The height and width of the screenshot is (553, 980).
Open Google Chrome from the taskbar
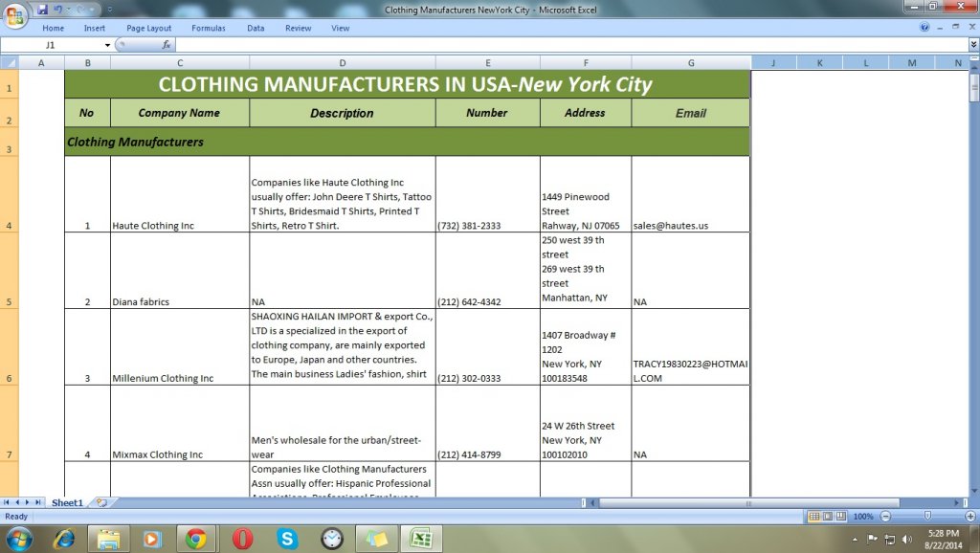coord(195,539)
